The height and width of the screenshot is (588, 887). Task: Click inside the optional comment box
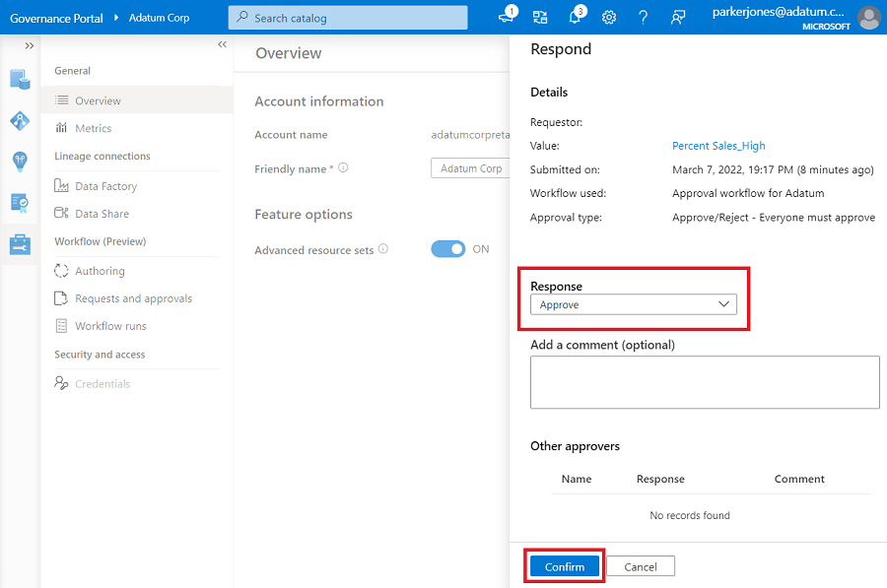click(x=702, y=382)
